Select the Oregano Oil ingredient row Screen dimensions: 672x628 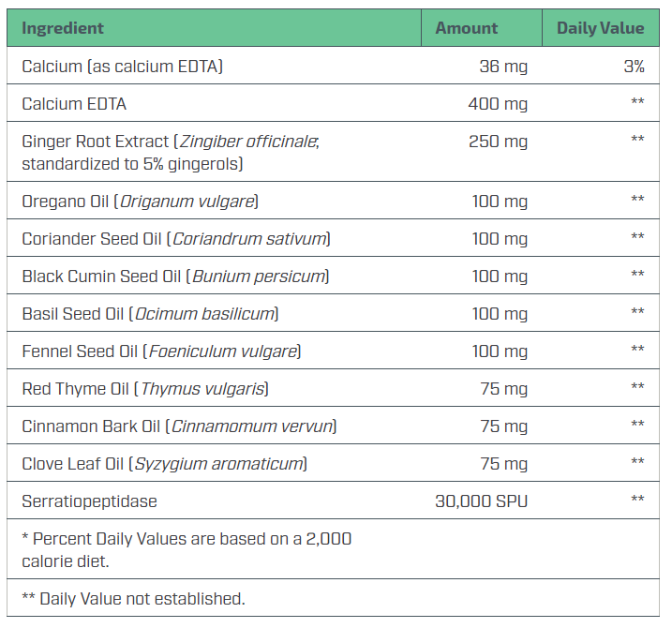pyautogui.click(x=140, y=201)
